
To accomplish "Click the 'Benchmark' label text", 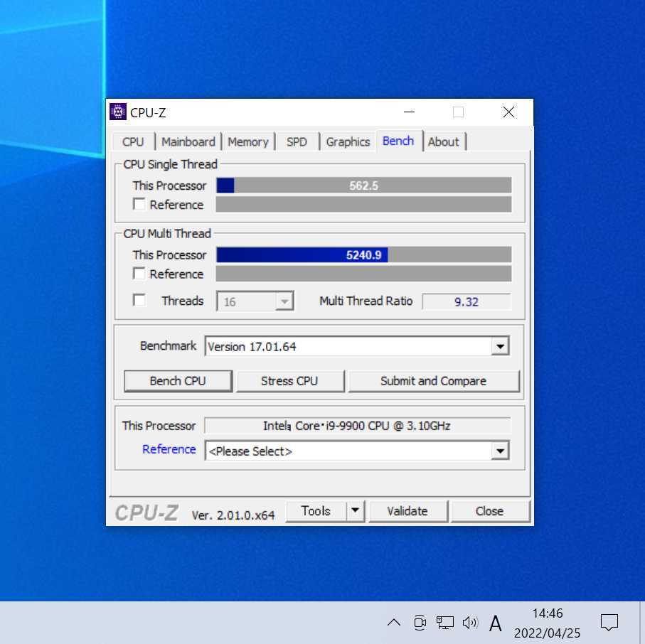I will pos(169,346).
